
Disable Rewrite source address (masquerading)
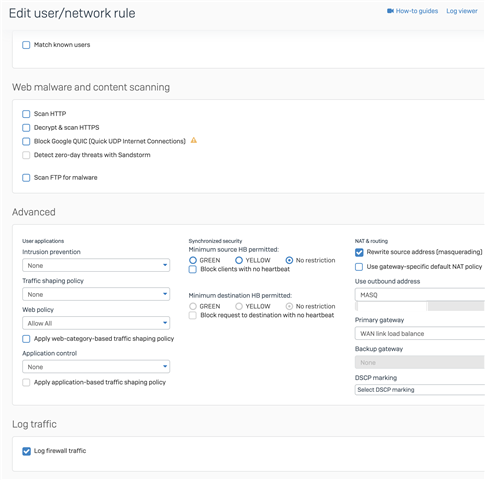[x=359, y=252]
